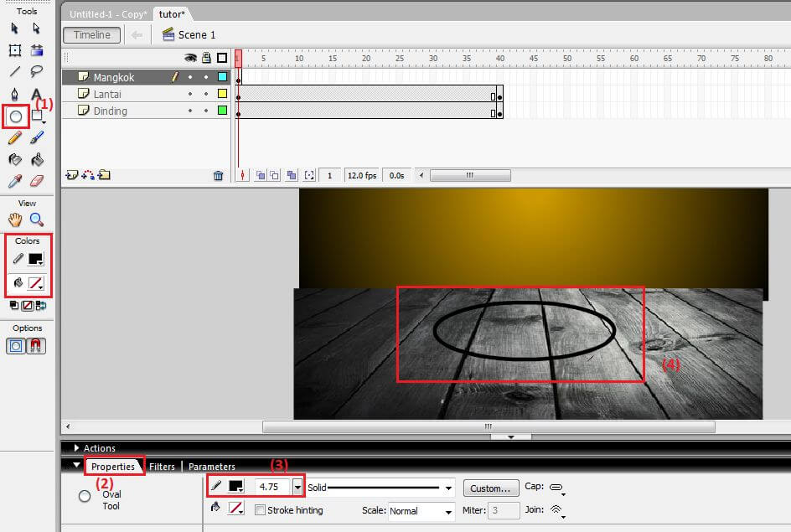This screenshot has height=532, width=791.
Task: Select the Paint Bucket tool
Action: coord(36,159)
